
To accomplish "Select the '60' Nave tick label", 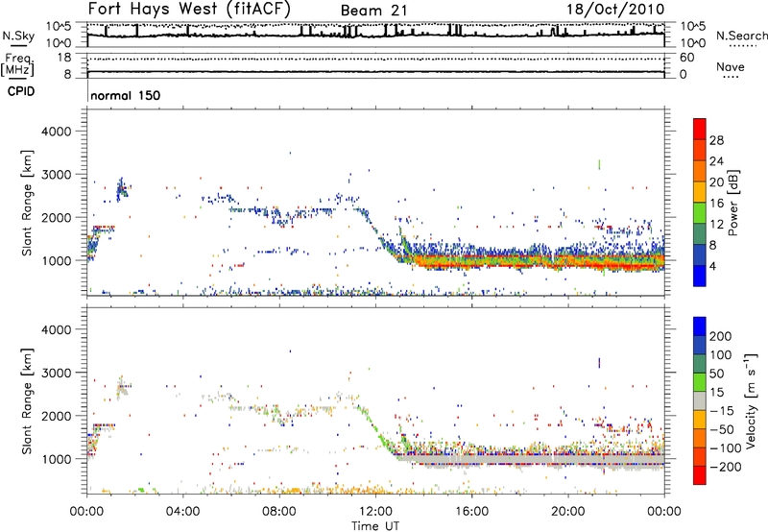I will point(687,58).
